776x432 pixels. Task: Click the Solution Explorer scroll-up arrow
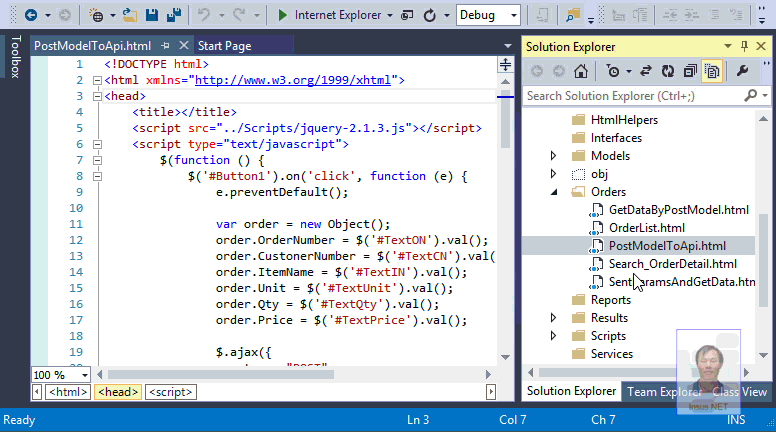[764, 119]
